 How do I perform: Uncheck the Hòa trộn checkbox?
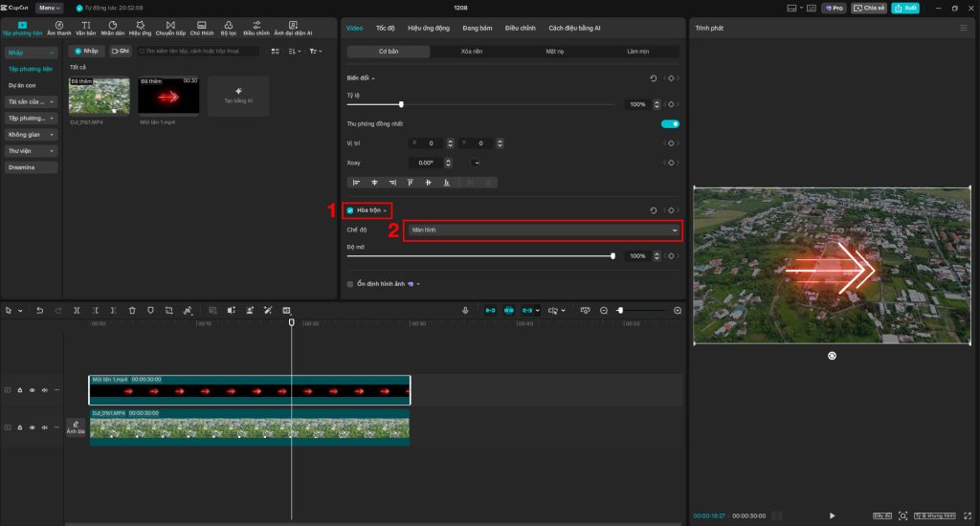350,209
